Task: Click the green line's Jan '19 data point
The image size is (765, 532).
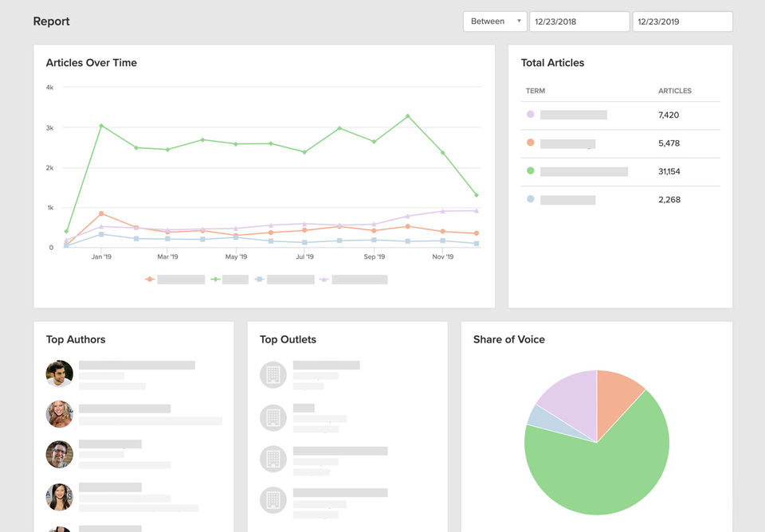Action: pos(101,126)
